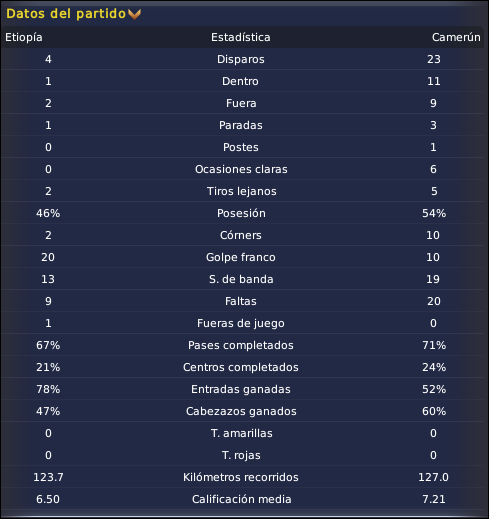Select the Entradas ganadas row
This screenshot has height=519, width=489.
242,389
